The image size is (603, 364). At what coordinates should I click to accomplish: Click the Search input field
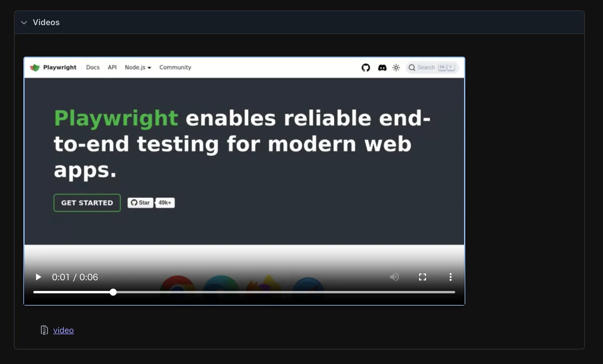click(432, 67)
